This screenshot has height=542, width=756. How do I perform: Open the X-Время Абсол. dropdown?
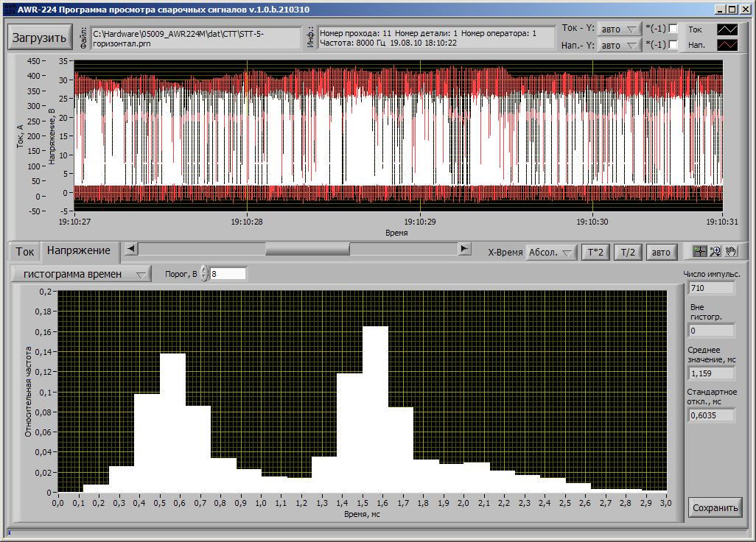(551, 253)
